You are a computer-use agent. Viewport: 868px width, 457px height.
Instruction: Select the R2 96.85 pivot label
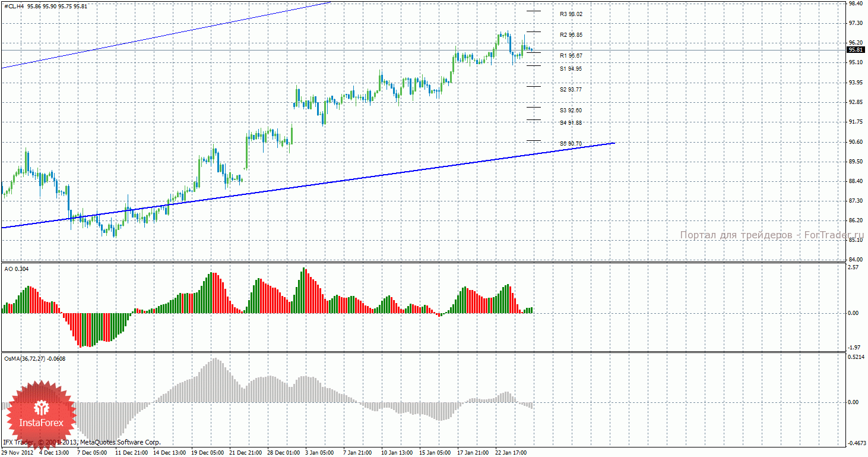click(x=571, y=35)
